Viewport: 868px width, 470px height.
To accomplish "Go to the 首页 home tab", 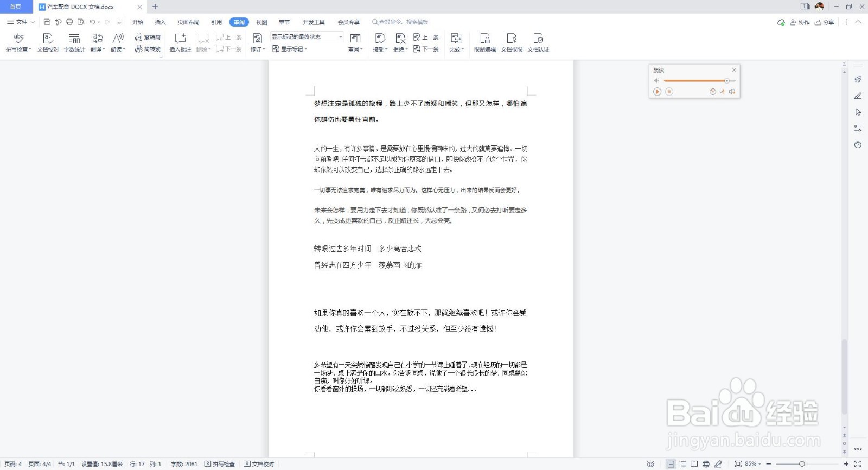I will click(x=16, y=7).
